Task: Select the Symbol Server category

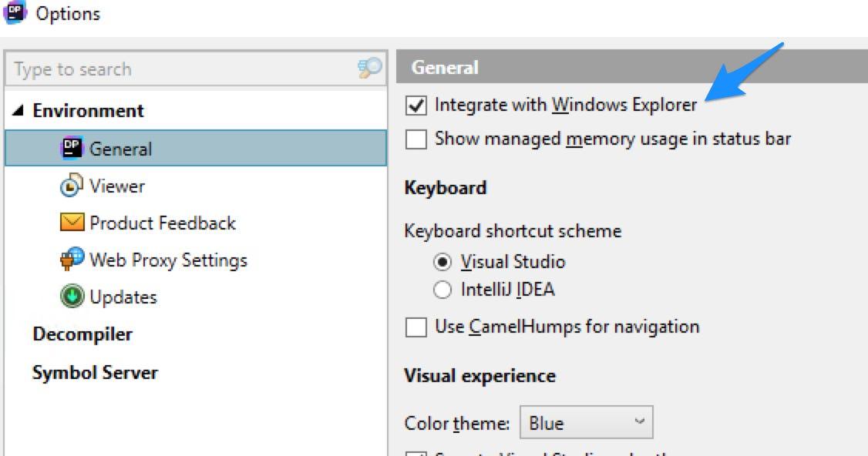Action: pos(95,372)
